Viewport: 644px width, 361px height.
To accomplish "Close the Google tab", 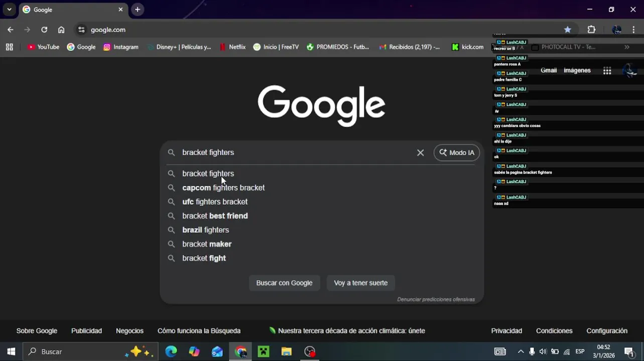I will [x=120, y=10].
